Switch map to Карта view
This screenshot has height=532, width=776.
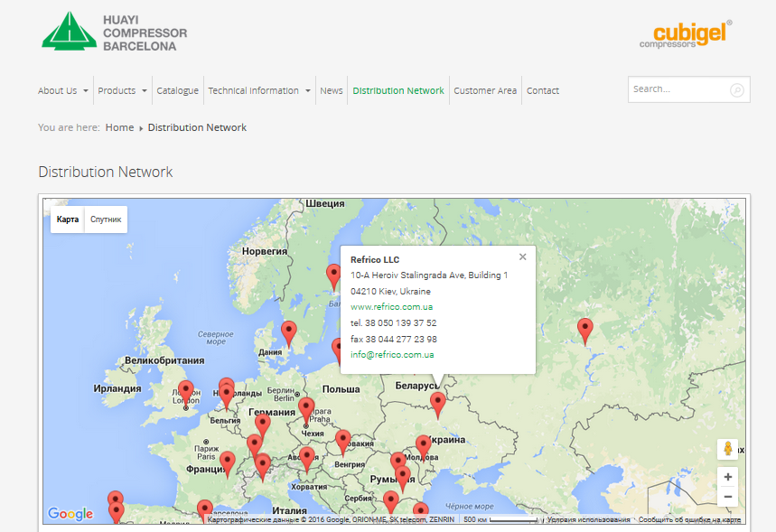tap(68, 219)
